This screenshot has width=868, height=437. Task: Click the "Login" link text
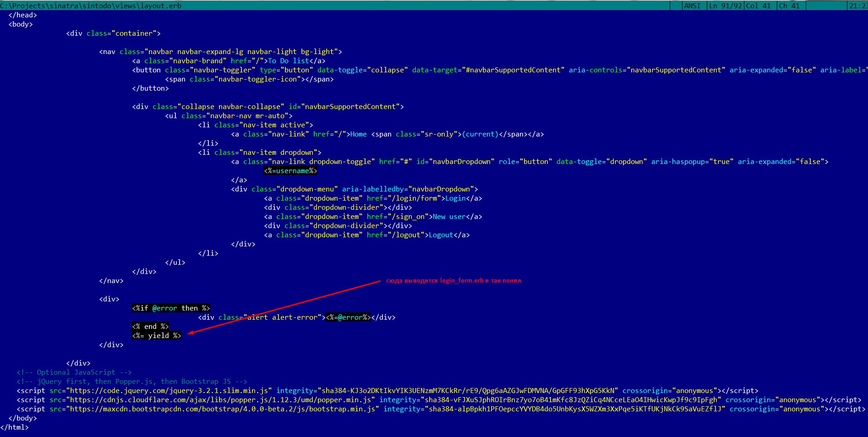[456, 198]
